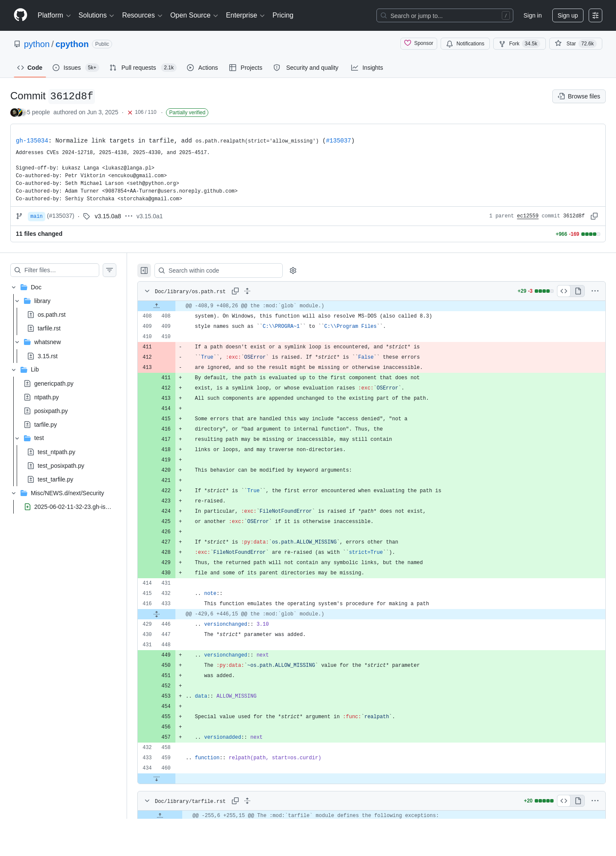Open parent commit ec12559 link
Screen dimensions: 616x856
(527, 216)
